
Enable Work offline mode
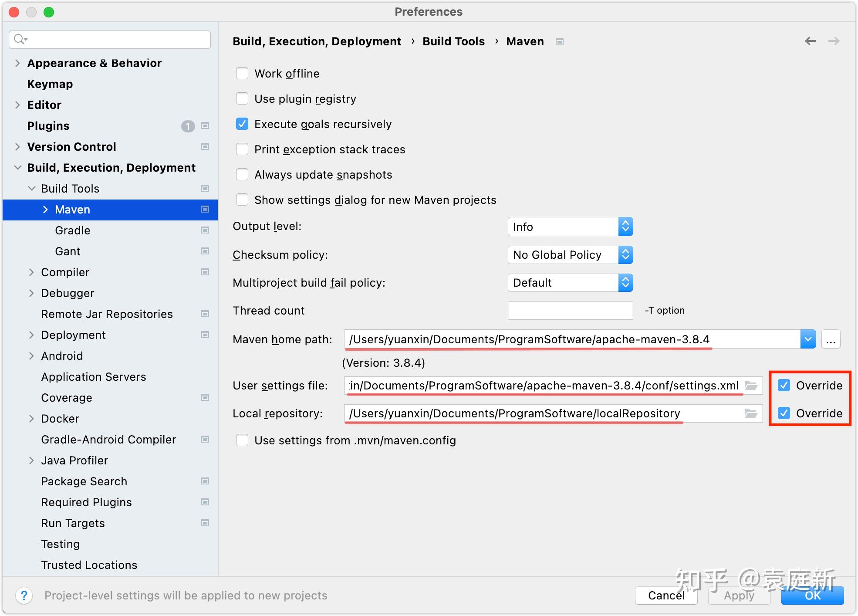pos(242,73)
